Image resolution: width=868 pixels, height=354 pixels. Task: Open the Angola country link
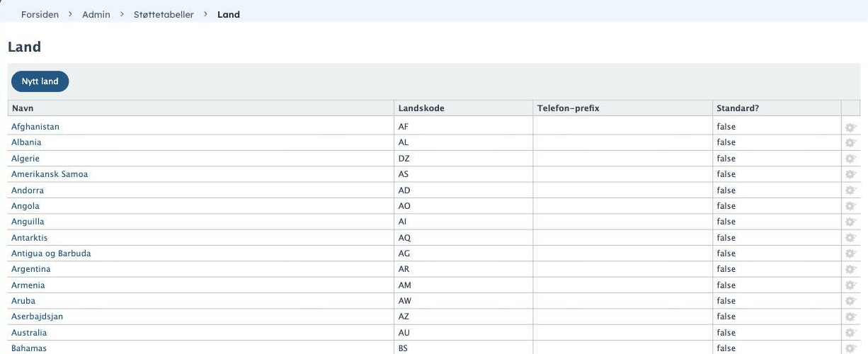coord(25,206)
